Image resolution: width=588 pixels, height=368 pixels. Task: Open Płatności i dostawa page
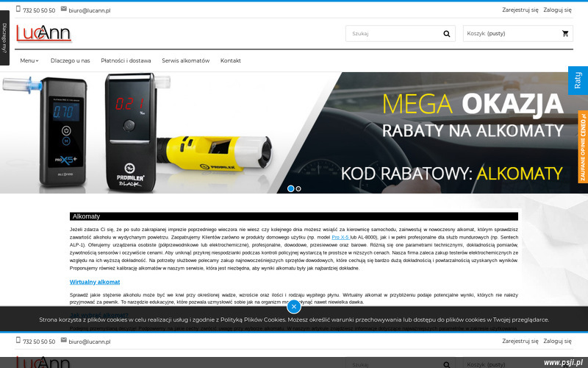point(126,60)
